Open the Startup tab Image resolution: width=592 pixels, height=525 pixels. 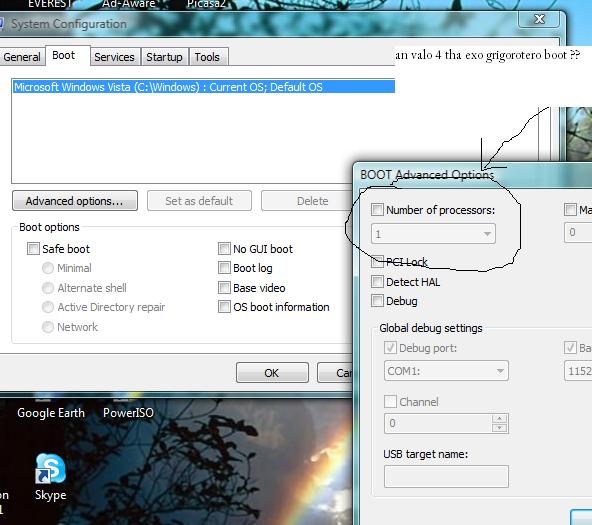(164, 57)
